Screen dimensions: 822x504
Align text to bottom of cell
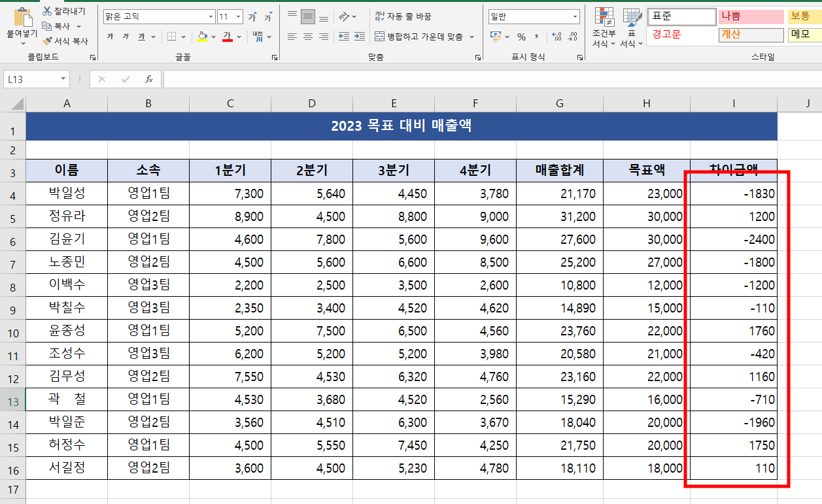tap(323, 16)
